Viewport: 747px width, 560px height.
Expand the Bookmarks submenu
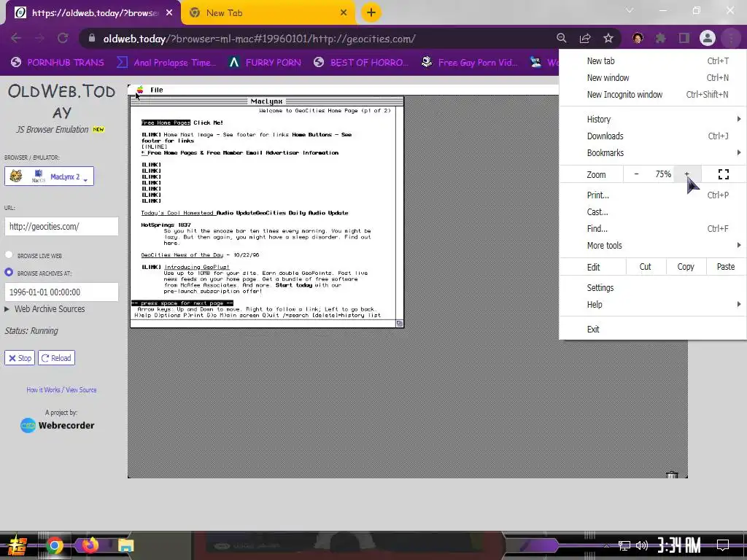tap(653, 153)
